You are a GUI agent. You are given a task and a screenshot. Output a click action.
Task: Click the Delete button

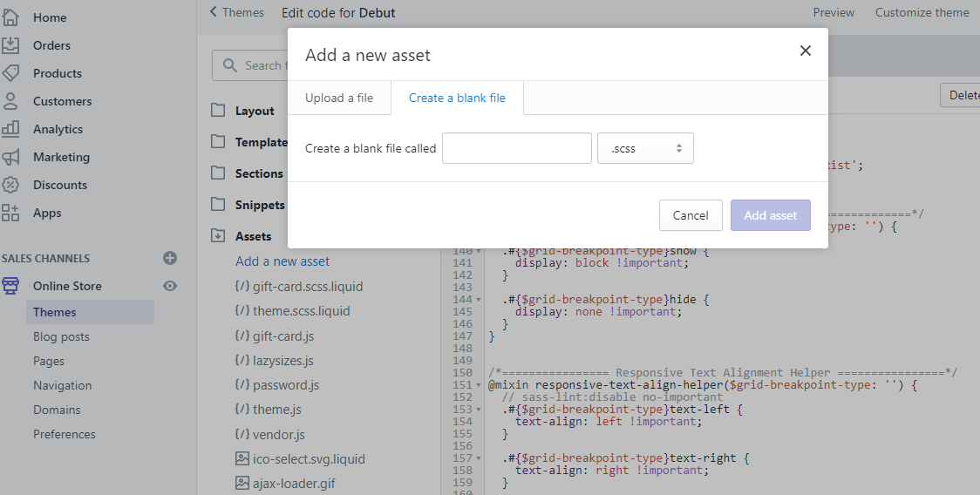coord(961,95)
